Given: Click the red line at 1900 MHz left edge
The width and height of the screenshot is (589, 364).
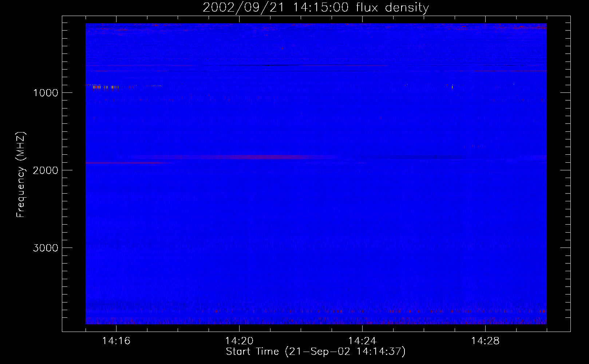Looking at the screenshot, I should [x=109, y=163].
